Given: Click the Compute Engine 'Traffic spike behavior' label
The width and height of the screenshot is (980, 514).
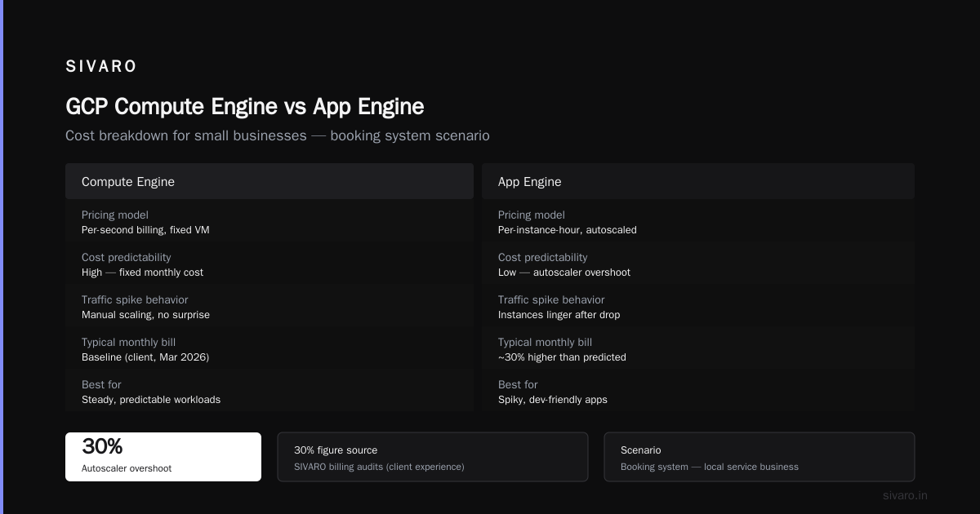Looking at the screenshot, I should coord(135,300).
